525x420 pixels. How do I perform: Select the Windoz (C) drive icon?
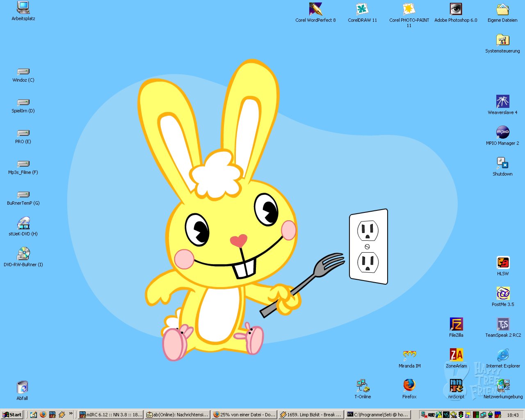click(23, 72)
